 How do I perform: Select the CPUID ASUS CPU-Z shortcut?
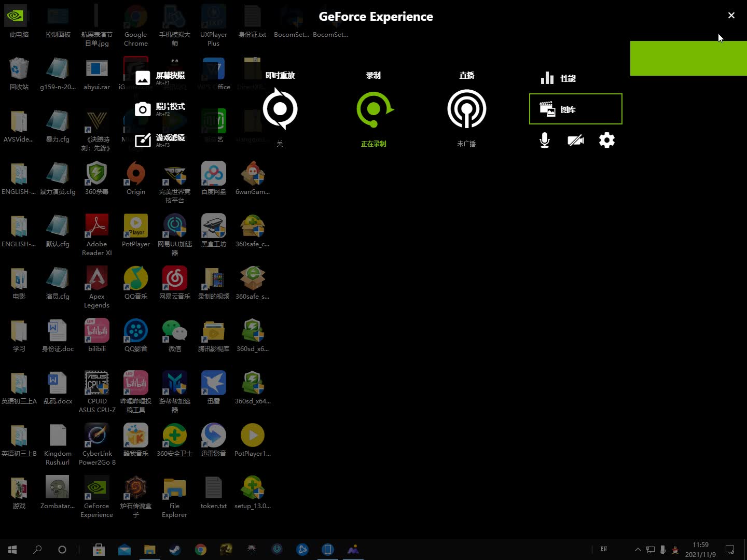(97, 392)
